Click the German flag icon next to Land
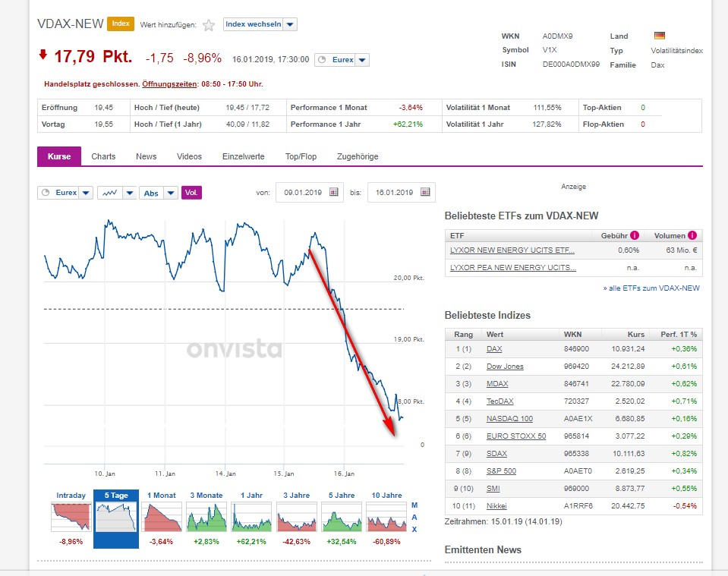This screenshot has height=576, width=728. 659,36
